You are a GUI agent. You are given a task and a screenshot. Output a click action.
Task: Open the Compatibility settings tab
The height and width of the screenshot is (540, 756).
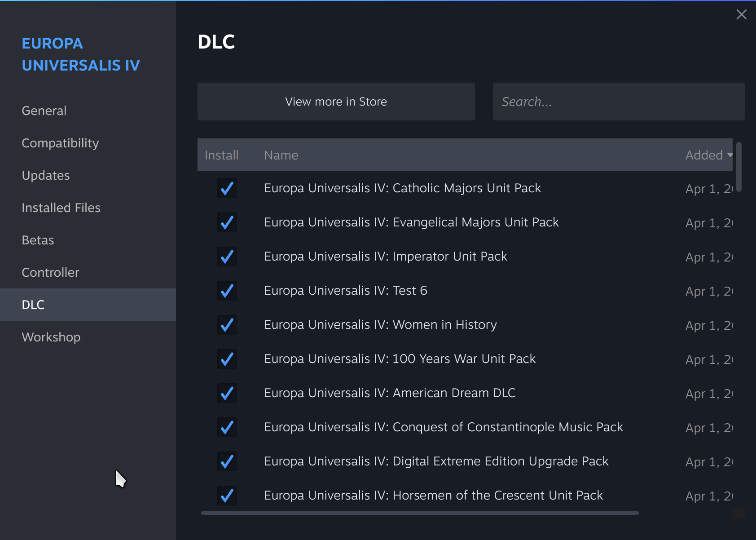pos(88,143)
